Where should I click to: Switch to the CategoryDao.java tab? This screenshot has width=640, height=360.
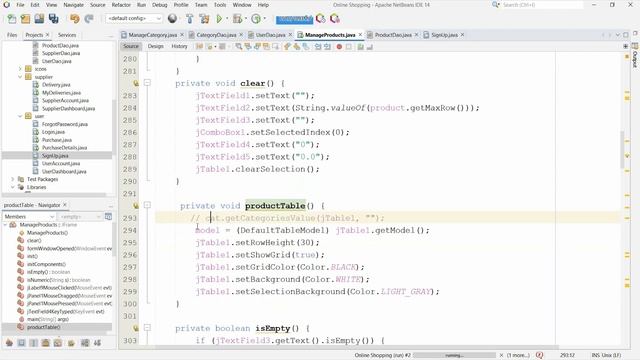[x=216, y=35]
